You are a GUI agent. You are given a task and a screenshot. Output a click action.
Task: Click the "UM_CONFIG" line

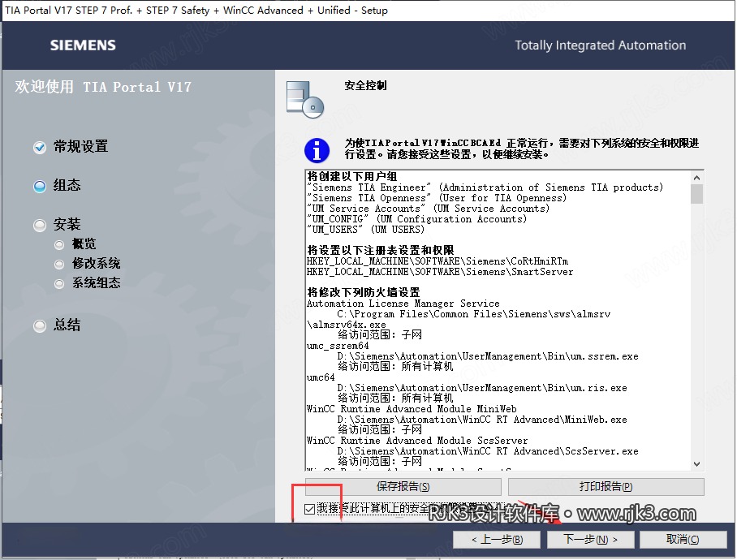coord(417,219)
